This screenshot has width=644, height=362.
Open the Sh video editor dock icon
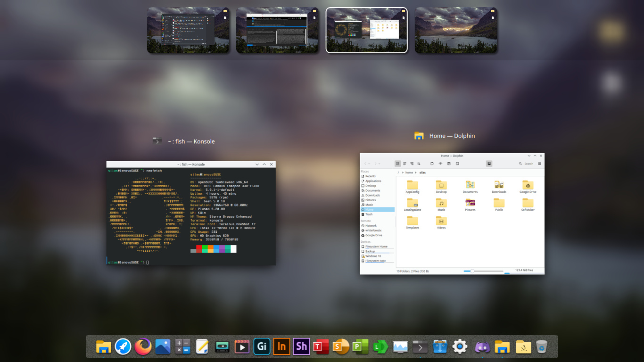point(301,347)
